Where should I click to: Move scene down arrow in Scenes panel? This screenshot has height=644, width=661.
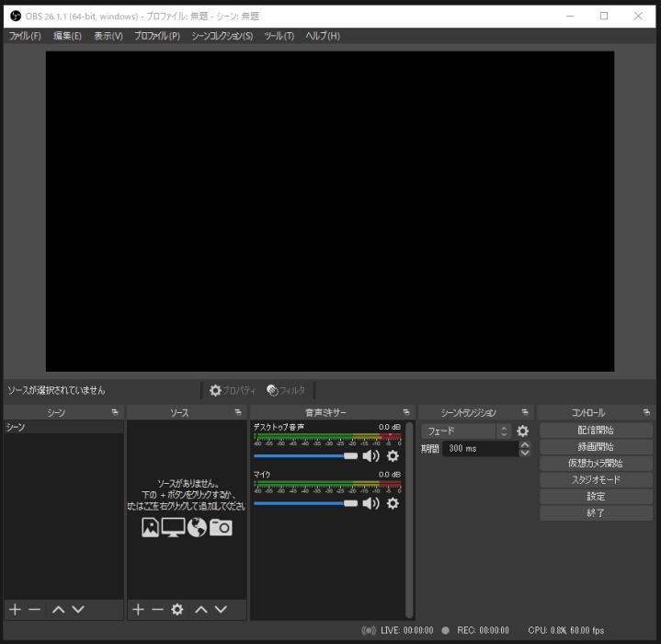(78, 609)
